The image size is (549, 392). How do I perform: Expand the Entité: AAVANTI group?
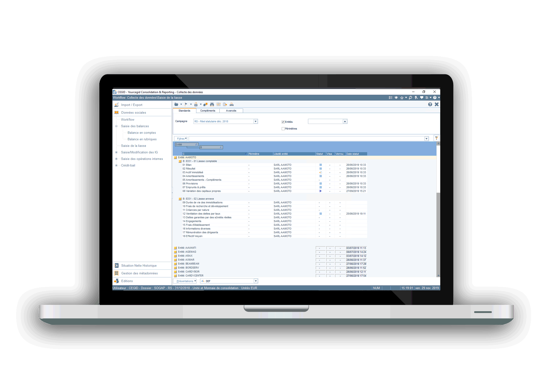(175, 248)
